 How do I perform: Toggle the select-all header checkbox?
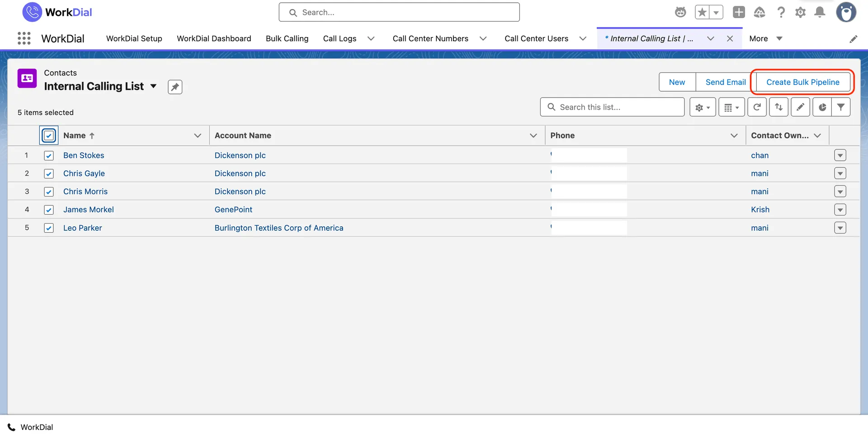pyautogui.click(x=49, y=135)
